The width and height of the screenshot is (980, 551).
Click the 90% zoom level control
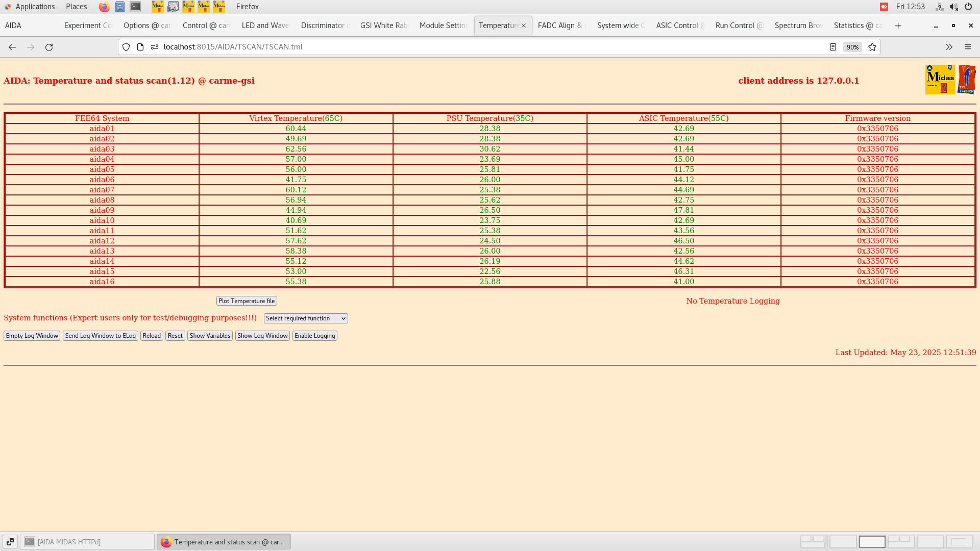click(x=852, y=47)
